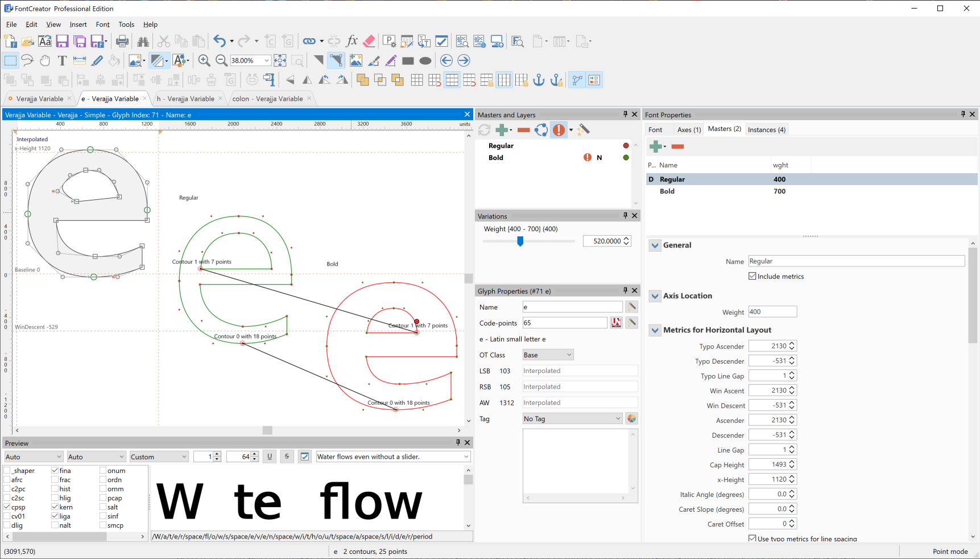This screenshot has height=559, width=980.
Task: Enable the hist feature checkbox
Action: (55, 489)
